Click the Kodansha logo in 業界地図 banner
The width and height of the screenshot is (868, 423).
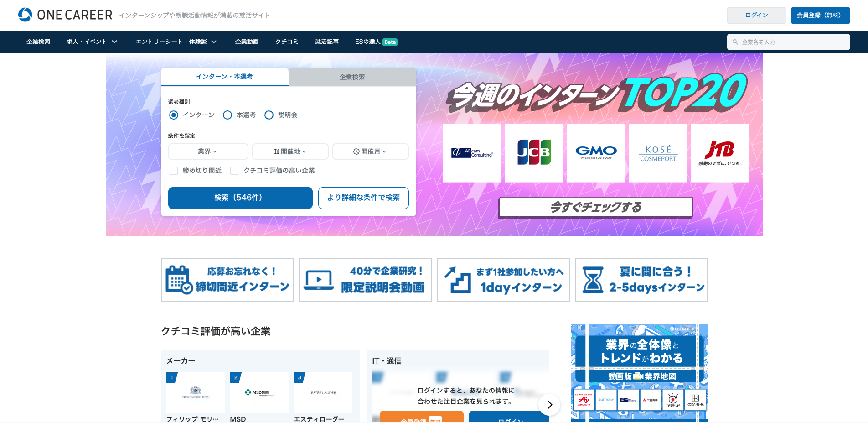[695, 400]
